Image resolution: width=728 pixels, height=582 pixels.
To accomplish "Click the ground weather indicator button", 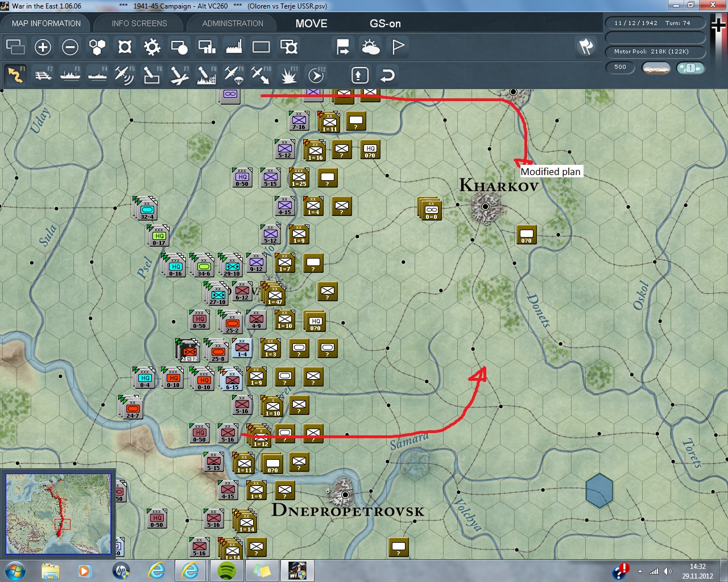I will [x=656, y=68].
